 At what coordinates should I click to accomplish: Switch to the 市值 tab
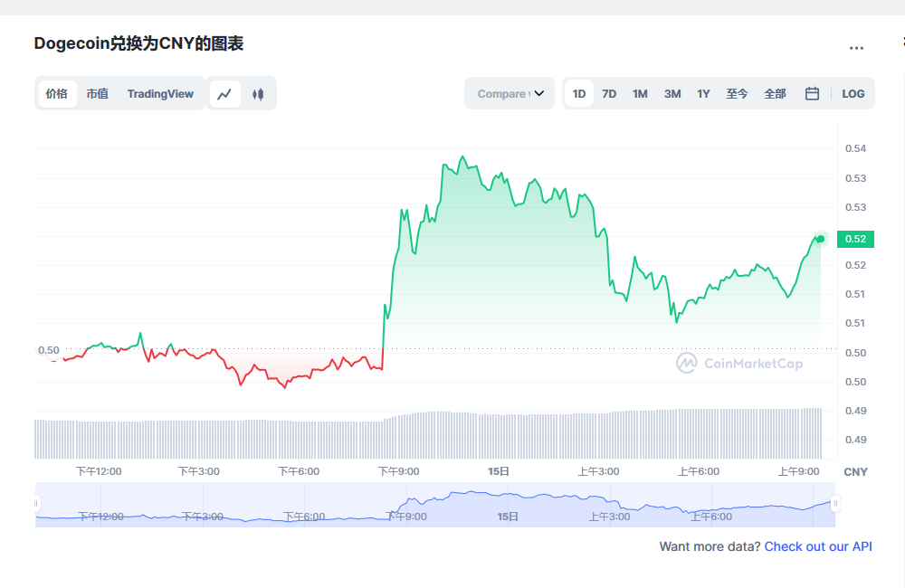pyautogui.click(x=97, y=93)
